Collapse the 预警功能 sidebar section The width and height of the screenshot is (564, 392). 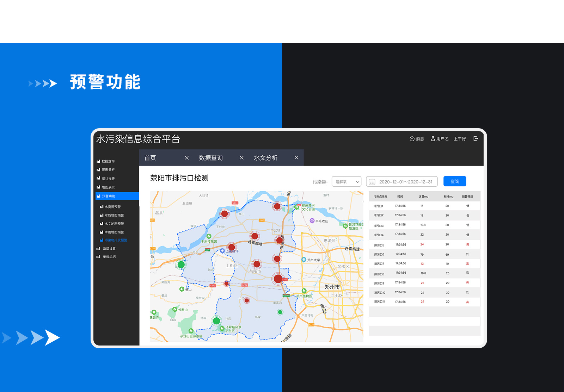click(117, 196)
